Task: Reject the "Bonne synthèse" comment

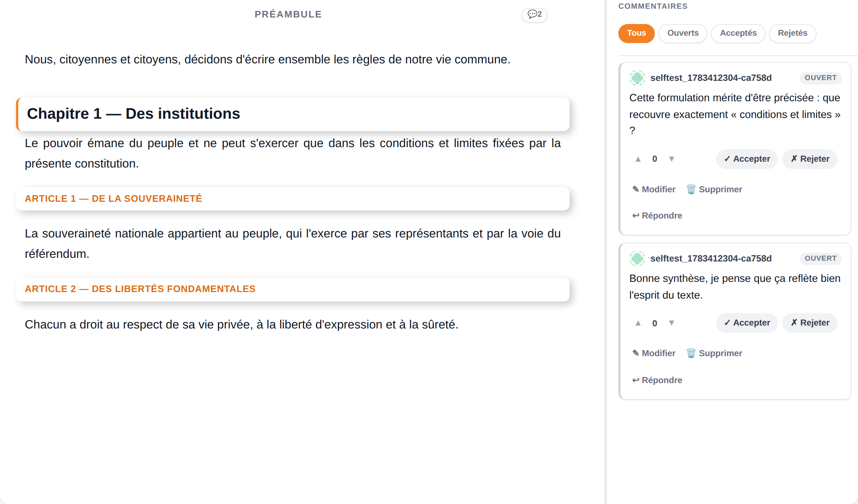Action: point(810,323)
